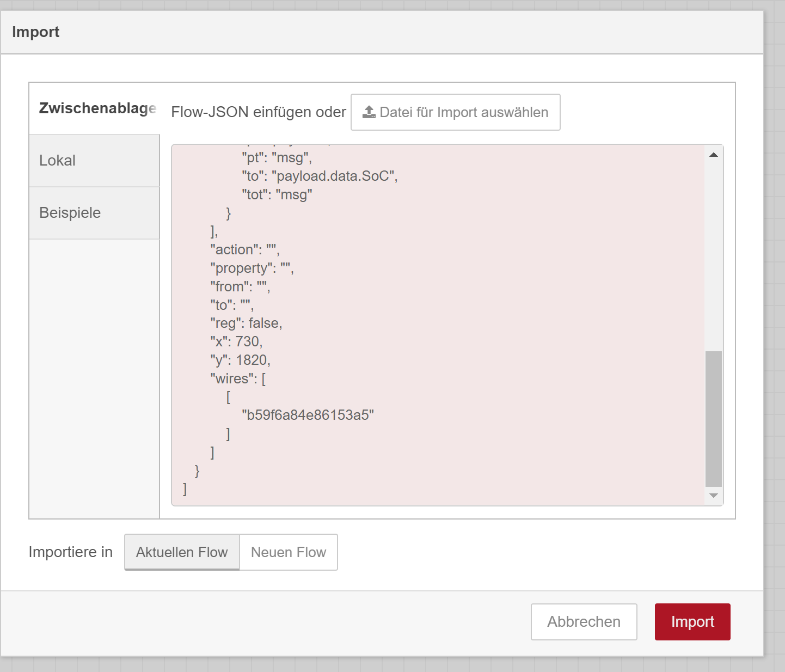Click the red Import button
The width and height of the screenshot is (785, 672).
coord(692,622)
